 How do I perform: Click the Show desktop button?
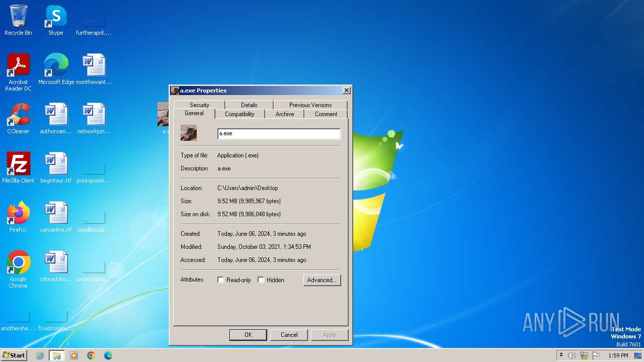638,355
